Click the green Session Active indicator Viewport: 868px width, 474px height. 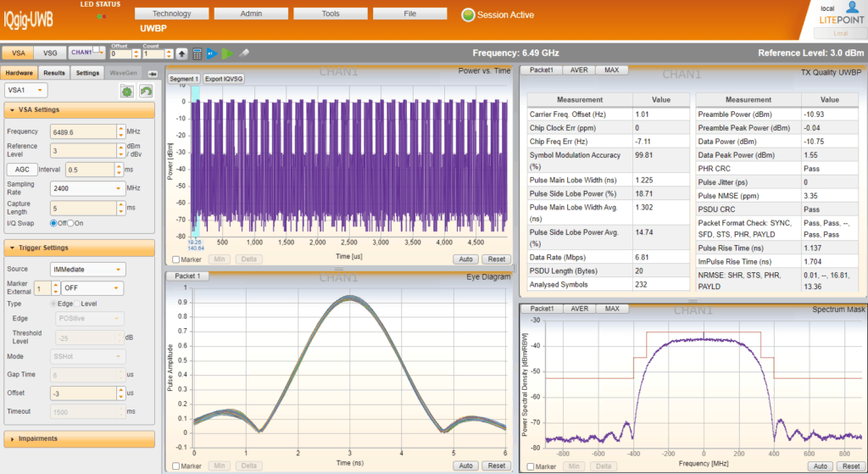tap(468, 15)
